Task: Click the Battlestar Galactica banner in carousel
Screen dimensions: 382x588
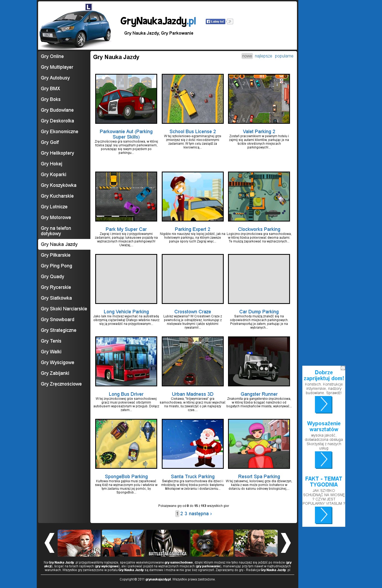Action: click(167, 543)
